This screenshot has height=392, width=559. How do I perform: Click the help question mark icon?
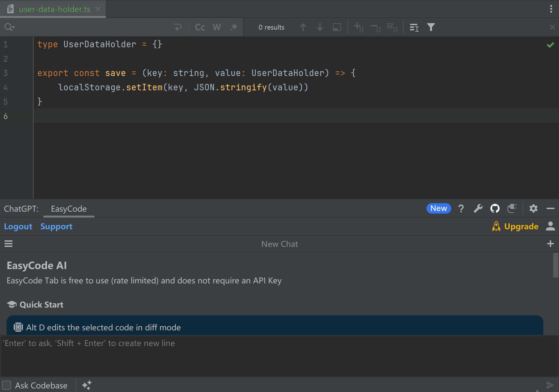tap(461, 208)
